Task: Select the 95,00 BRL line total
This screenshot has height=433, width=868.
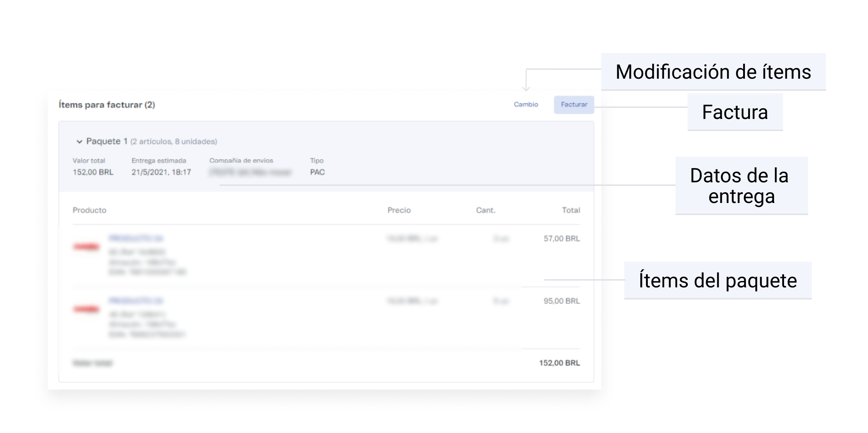Action: tap(561, 301)
